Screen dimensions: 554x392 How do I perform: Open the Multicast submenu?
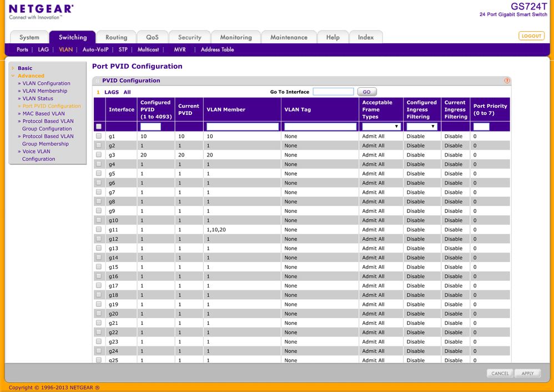point(148,49)
